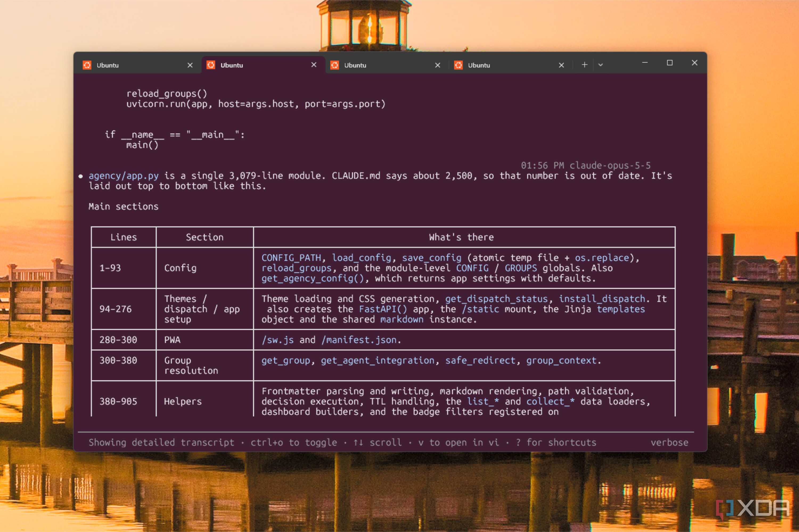
Task: Close the third Ubuntu tab
Action: pyautogui.click(x=438, y=65)
